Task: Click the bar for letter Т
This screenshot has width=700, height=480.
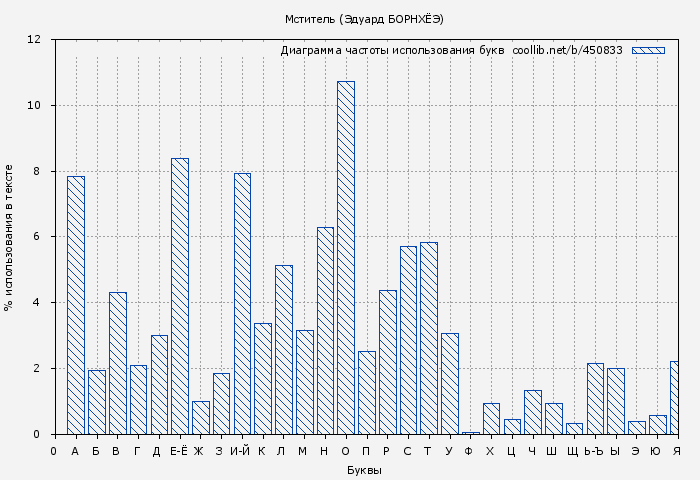Action: pos(429,338)
